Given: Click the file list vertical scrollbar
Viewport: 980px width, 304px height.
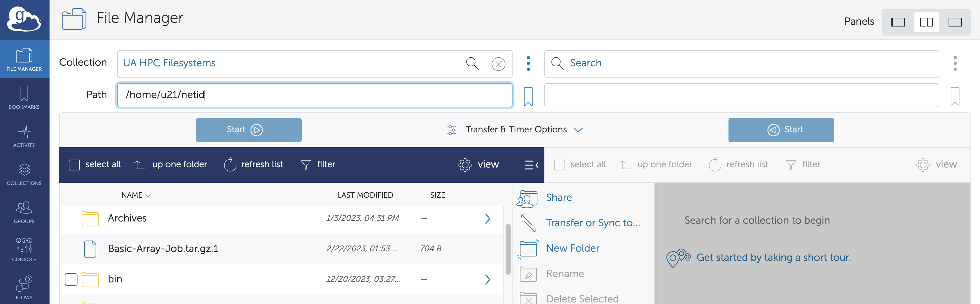Looking at the screenshot, I should tap(508, 249).
